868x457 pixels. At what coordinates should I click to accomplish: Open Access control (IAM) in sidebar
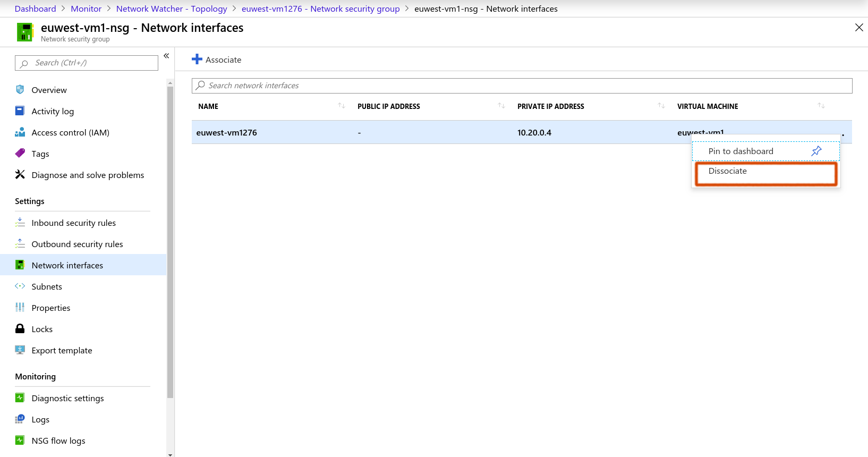(x=70, y=132)
